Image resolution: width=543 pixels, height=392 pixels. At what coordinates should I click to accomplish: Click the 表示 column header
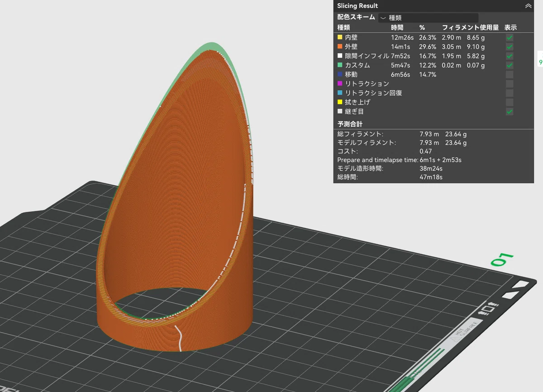click(x=510, y=28)
